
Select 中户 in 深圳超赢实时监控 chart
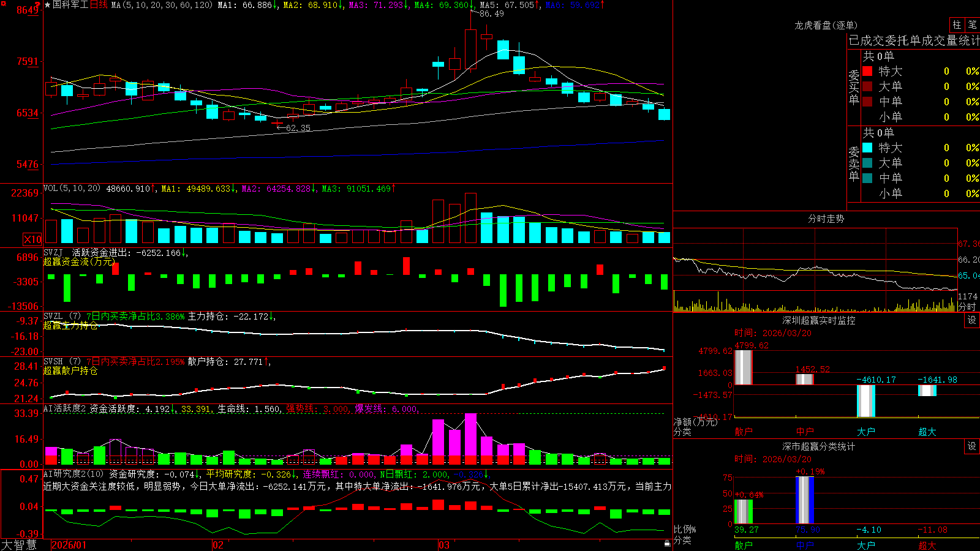[x=805, y=432]
